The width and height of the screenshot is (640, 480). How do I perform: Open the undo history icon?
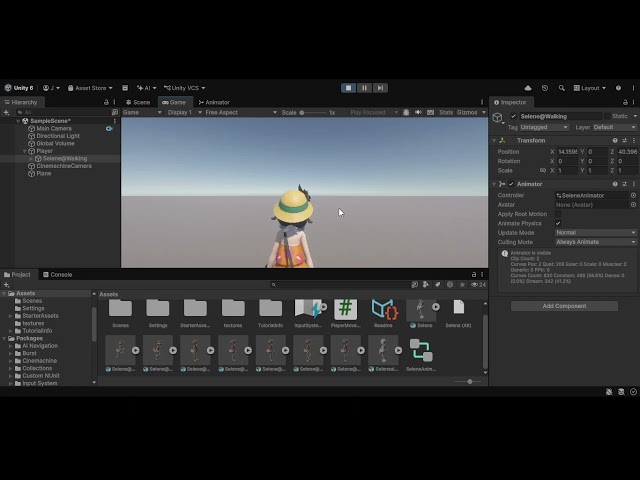[545, 88]
